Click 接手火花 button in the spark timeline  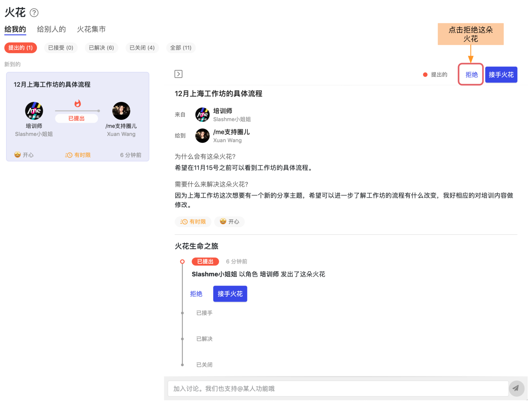[x=230, y=294]
